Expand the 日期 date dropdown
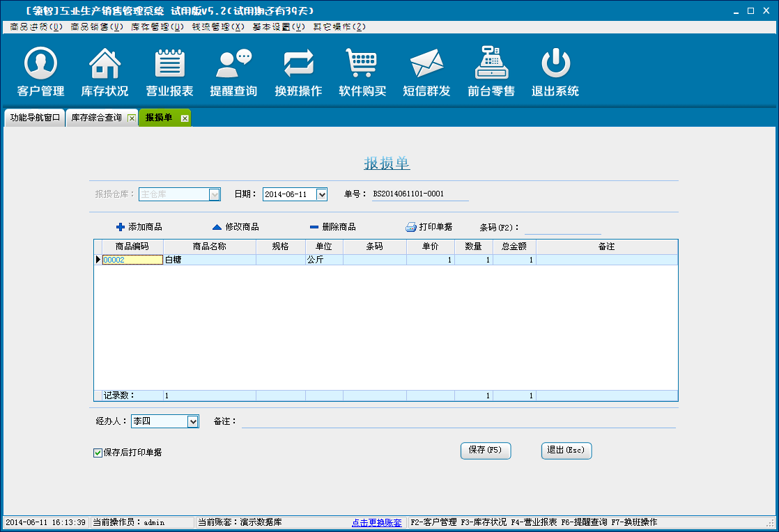Viewport: 779px width, 532px height. pyautogui.click(x=321, y=195)
